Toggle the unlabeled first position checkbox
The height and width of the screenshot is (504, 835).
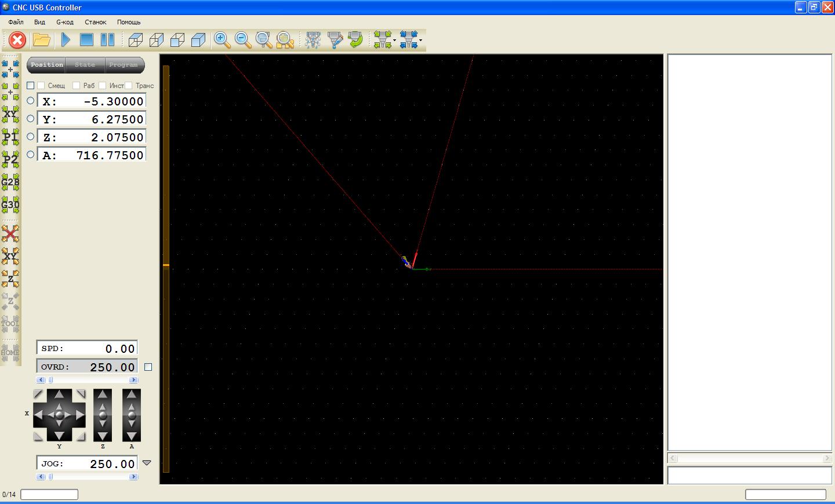(31, 85)
